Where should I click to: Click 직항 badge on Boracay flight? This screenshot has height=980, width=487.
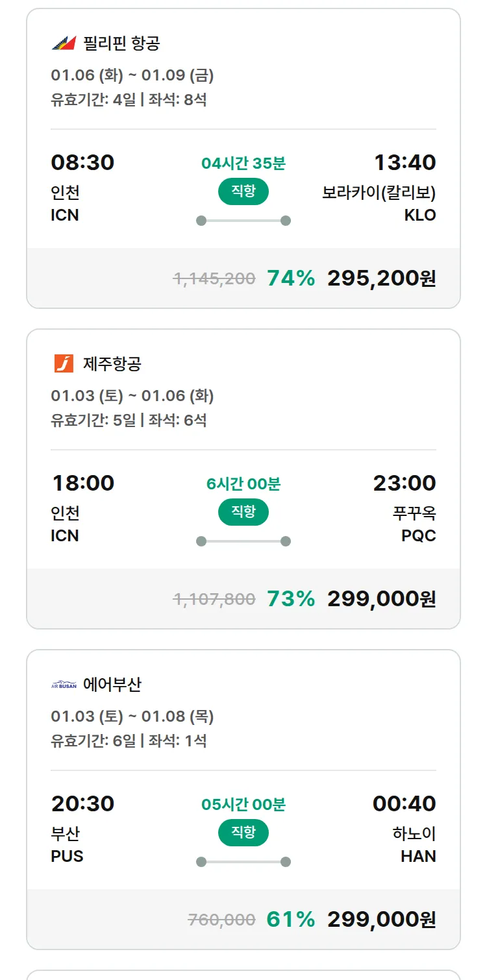click(x=243, y=191)
